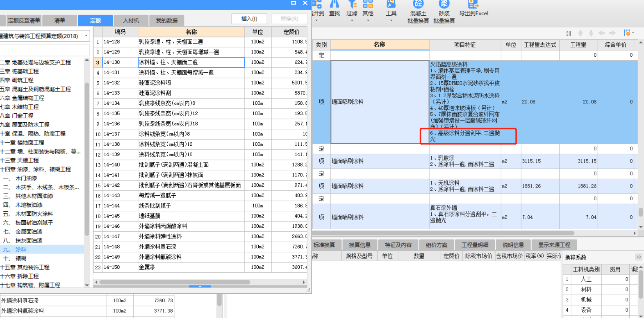
Task: Click the 展开到 expand-to tree icon
Action: click(317, 4)
